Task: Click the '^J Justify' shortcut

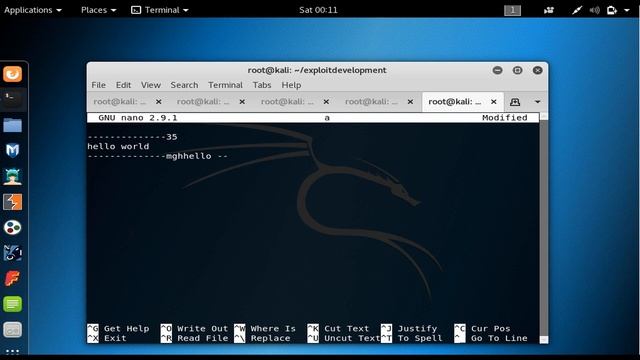Action: click(x=409, y=329)
